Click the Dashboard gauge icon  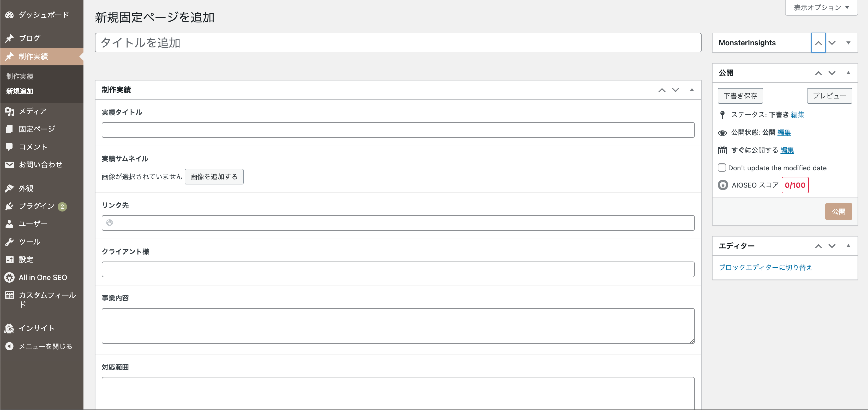coord(9,15)
